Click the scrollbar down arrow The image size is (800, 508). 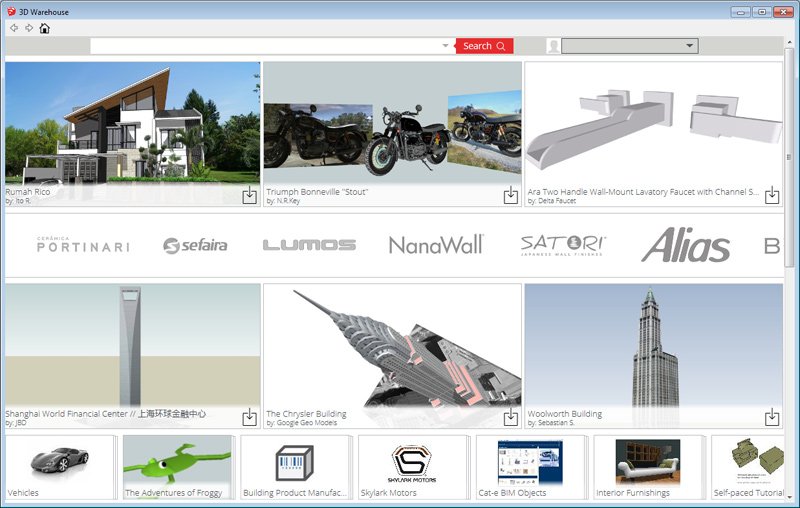click(x=789, y=496)
